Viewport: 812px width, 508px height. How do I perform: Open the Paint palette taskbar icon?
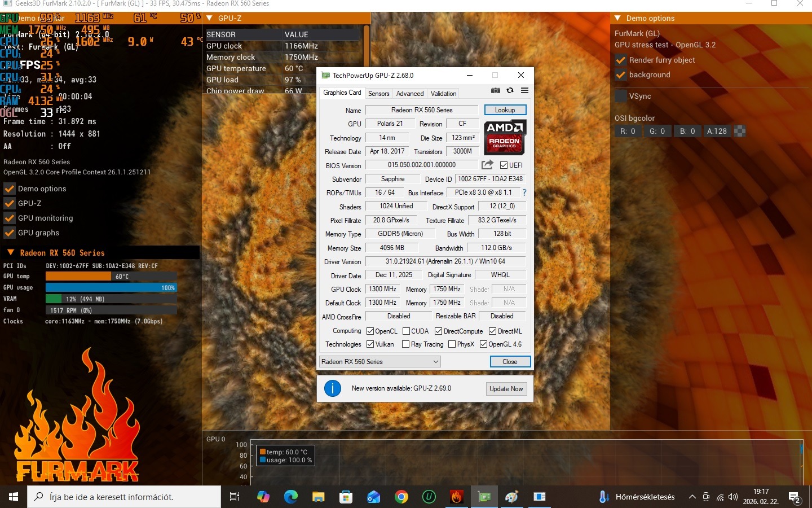coord(512,497)
